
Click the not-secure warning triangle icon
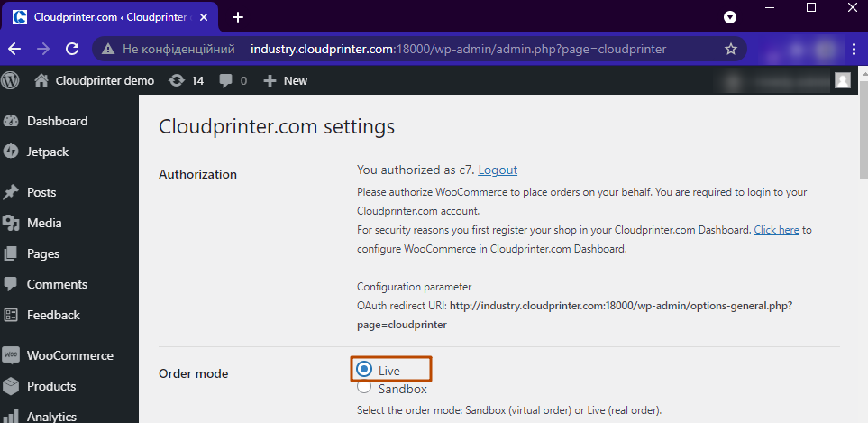pyautogui.click(x=108, y=50)
